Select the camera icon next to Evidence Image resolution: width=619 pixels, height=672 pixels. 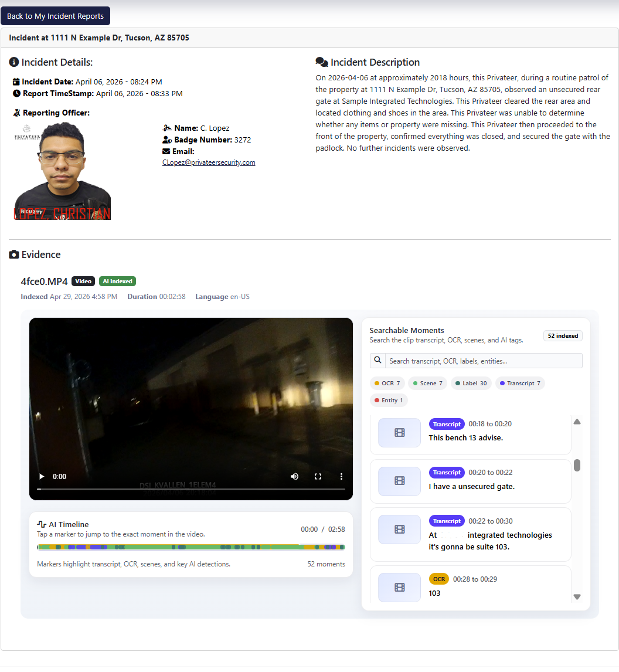tap(13, 254)
